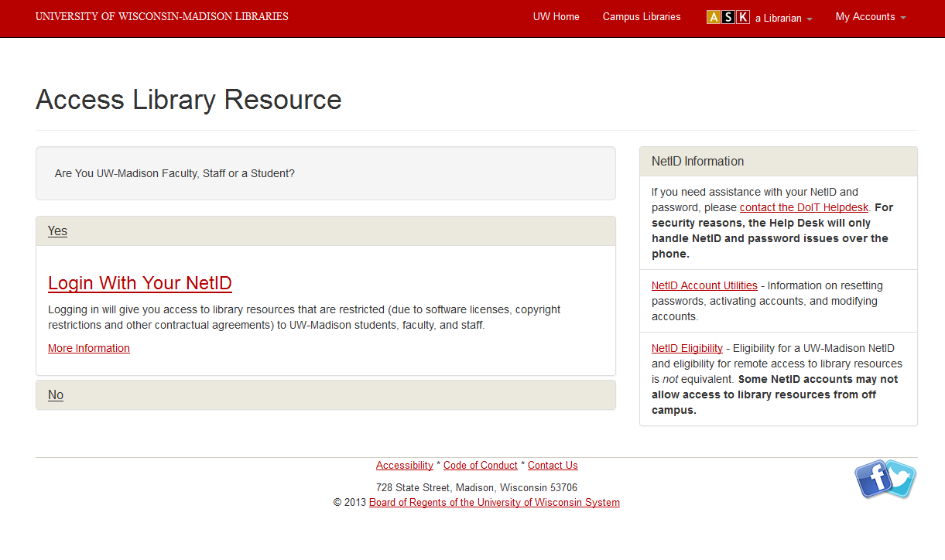The height and width of the screenshot is (560, 945).
Task: Open the ASK a Librarian dropdown
Action: click(759, 17)
